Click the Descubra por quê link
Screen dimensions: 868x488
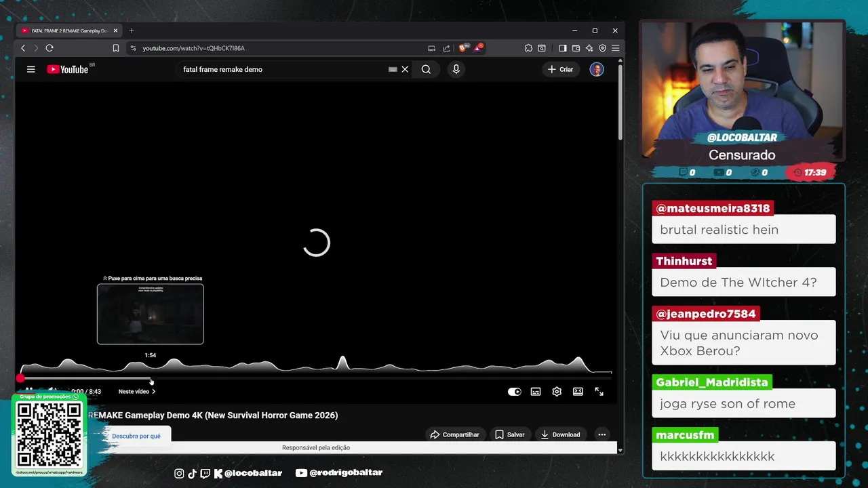(x=136, y=436)
